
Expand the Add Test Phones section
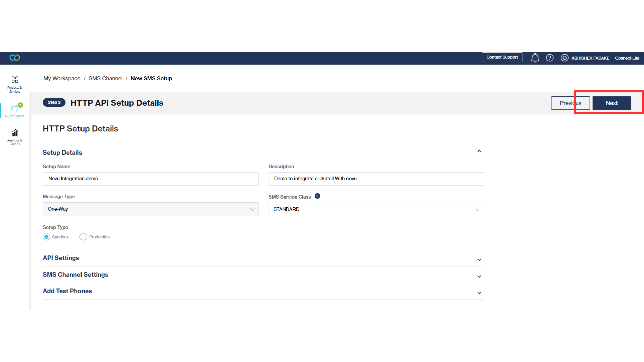pos(479,292)
